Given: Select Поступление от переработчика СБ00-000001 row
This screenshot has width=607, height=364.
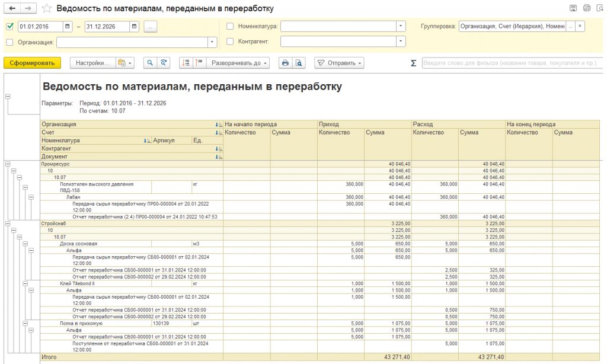Looking at the screenshot, I should (140, 347).
